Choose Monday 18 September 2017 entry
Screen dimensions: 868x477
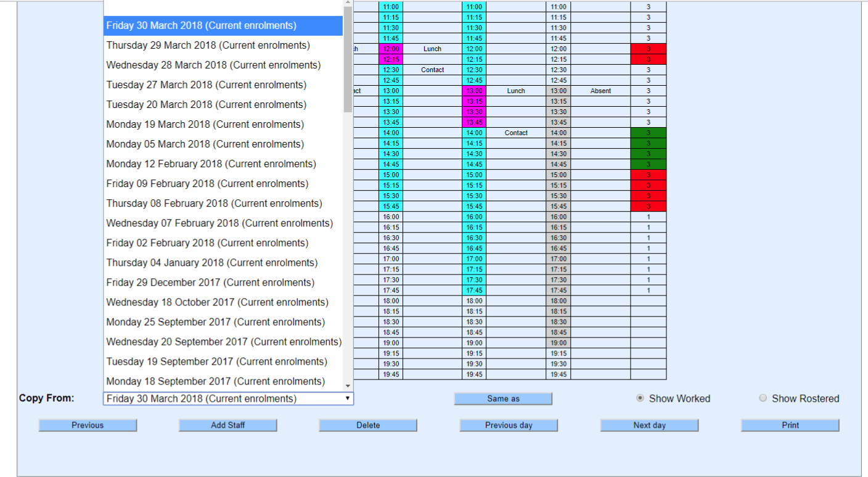[215, 381]
